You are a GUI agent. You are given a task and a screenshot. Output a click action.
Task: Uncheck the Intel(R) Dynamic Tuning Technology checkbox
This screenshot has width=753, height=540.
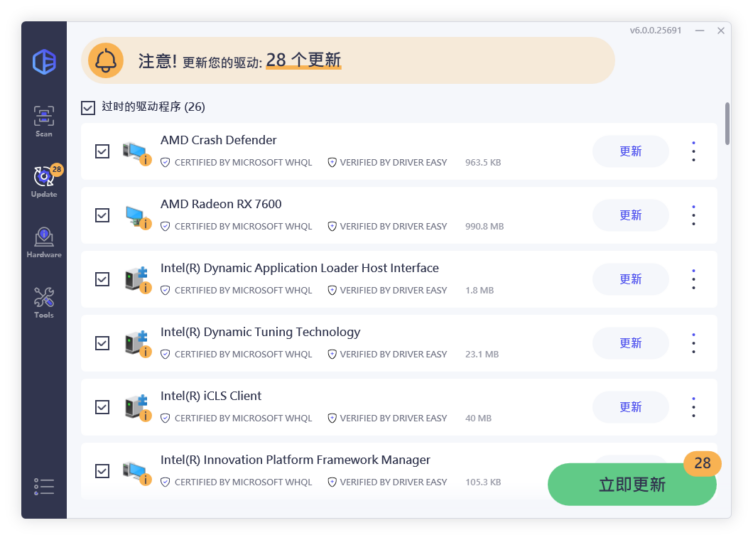coord(102,343)
